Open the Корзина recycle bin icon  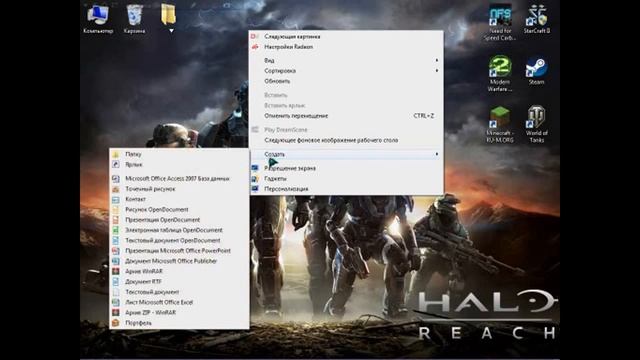pyautogui.click(x=134, y=19)
